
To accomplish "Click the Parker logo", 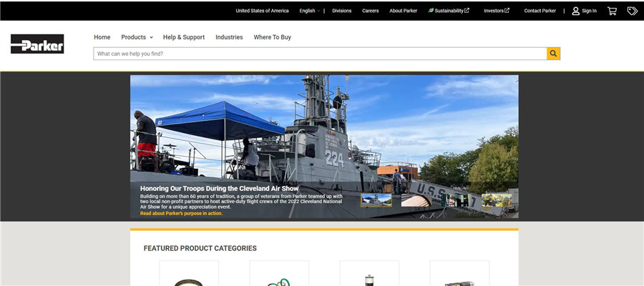I will point(37,44).
